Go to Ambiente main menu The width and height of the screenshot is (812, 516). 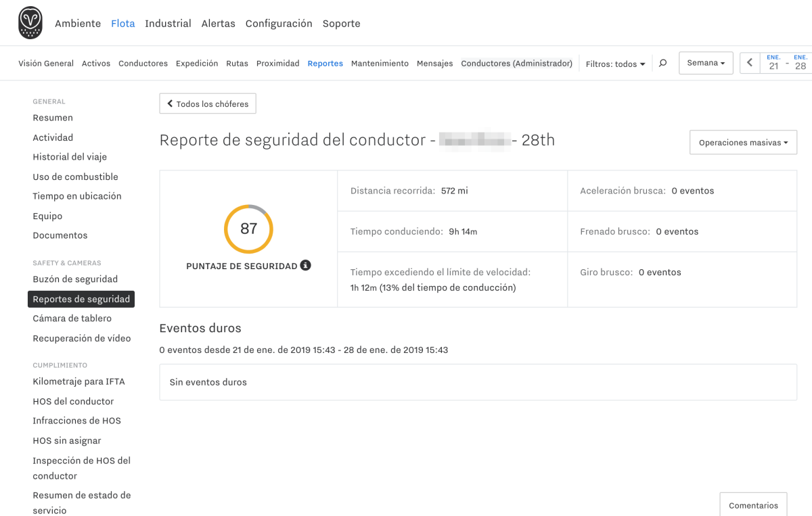pos(78,23)
